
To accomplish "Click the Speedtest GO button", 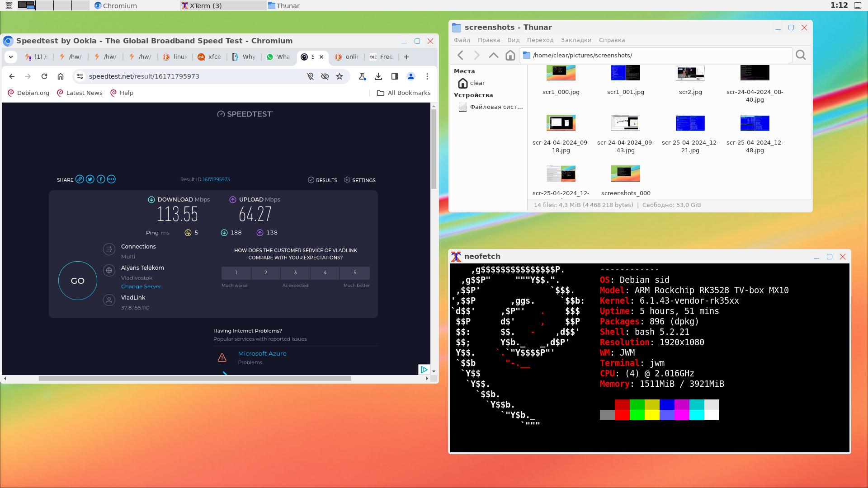I will tap(77, 281).
